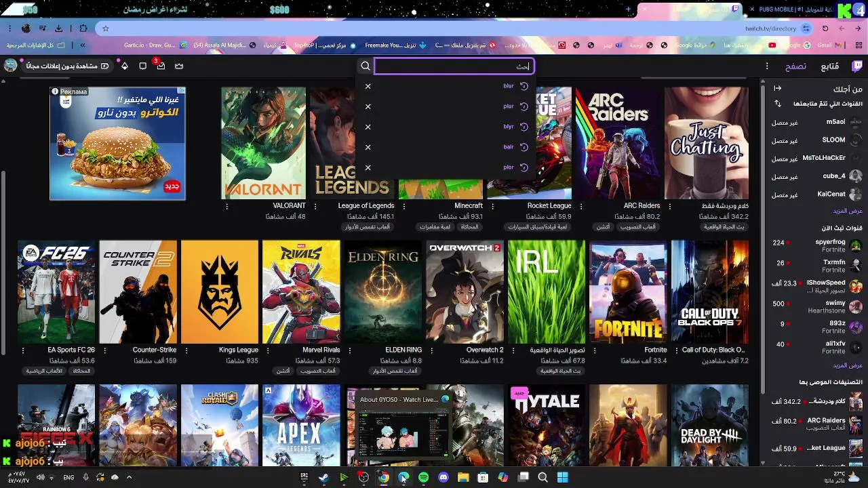
Task: Remove the 'plur' search history entry
Action: [x=368, y=106]
